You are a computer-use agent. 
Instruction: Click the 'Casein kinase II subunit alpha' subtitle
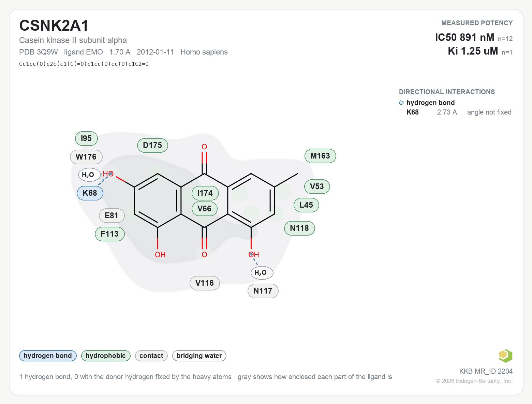(x=73, y=40)
